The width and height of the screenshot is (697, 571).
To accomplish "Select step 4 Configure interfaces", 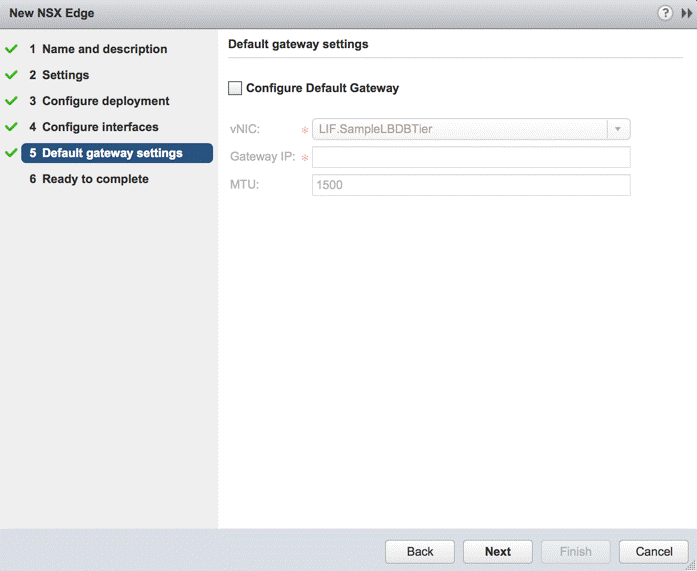I will [100, 127].
